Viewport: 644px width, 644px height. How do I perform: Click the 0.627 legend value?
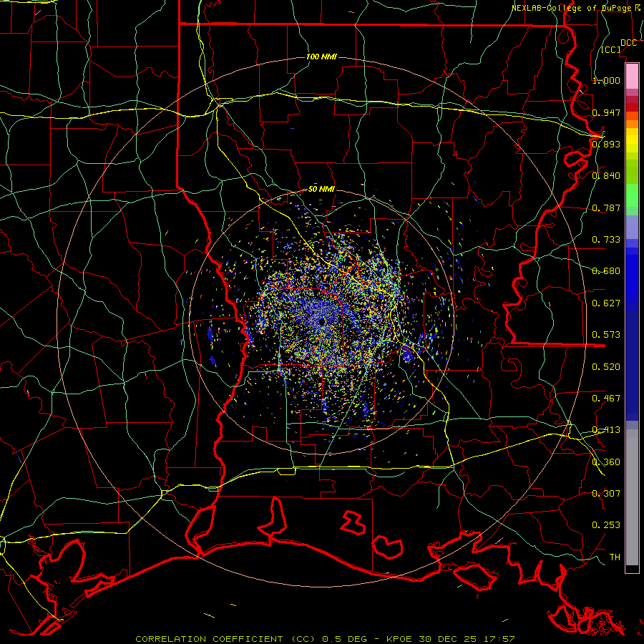(606, 303)
